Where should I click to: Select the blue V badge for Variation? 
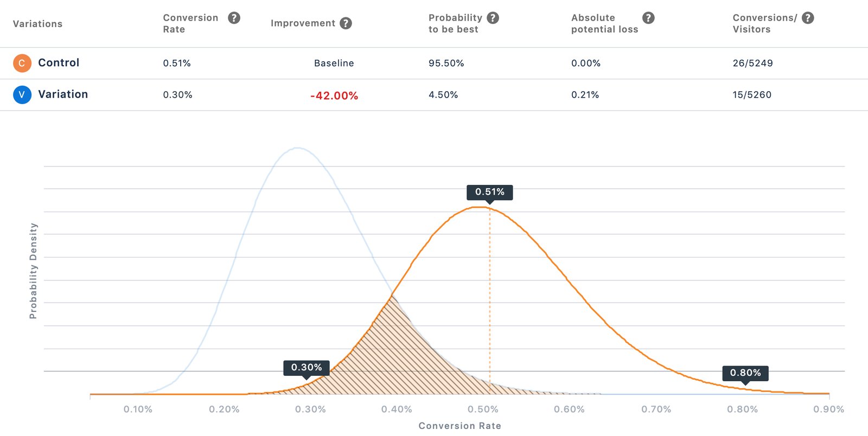coord(22,94)
